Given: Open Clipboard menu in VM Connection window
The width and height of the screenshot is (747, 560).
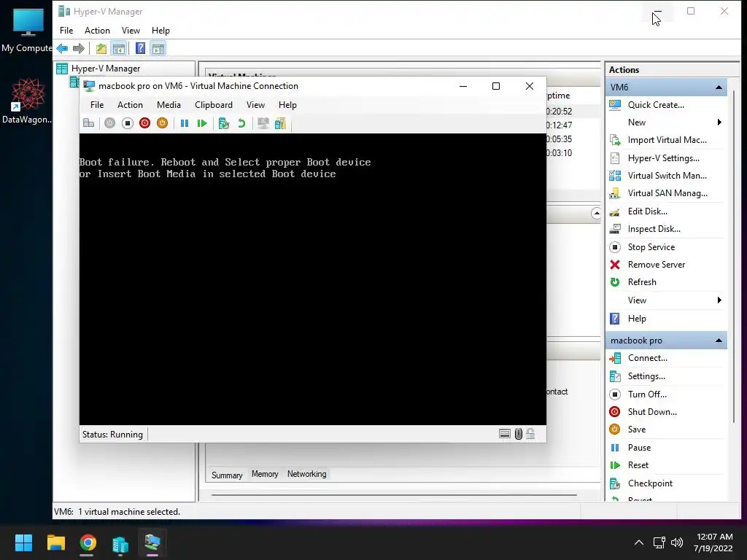Looking at the screenshot, I should 214,105.
